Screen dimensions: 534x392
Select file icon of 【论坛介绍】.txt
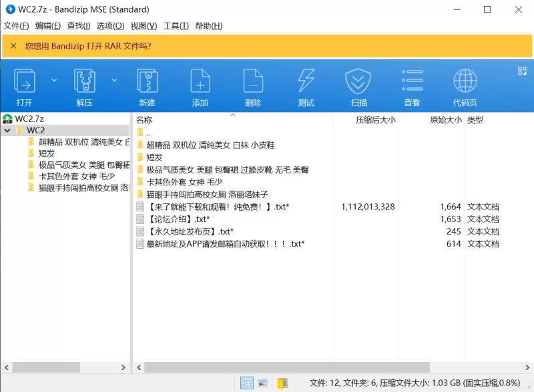pyautogui.click(x=140, y=219)
